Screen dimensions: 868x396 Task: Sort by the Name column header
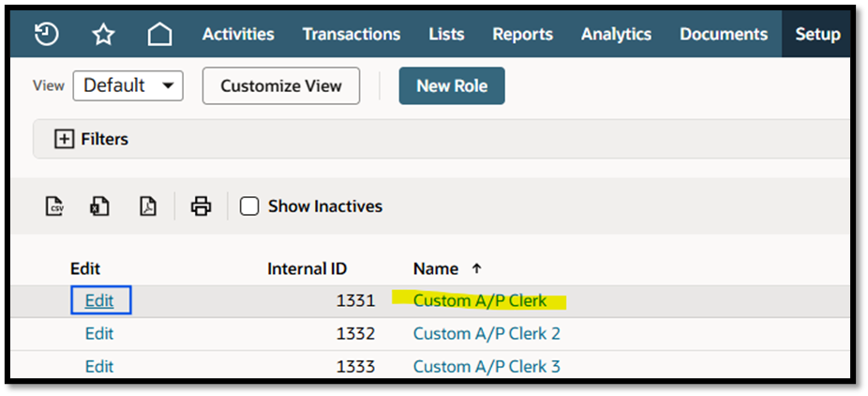[436, 269]
